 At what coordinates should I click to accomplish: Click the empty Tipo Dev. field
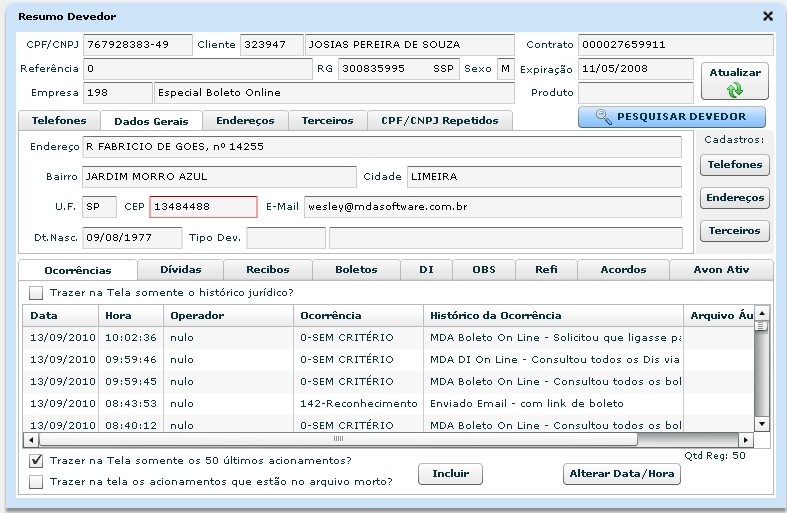point(286,238)
